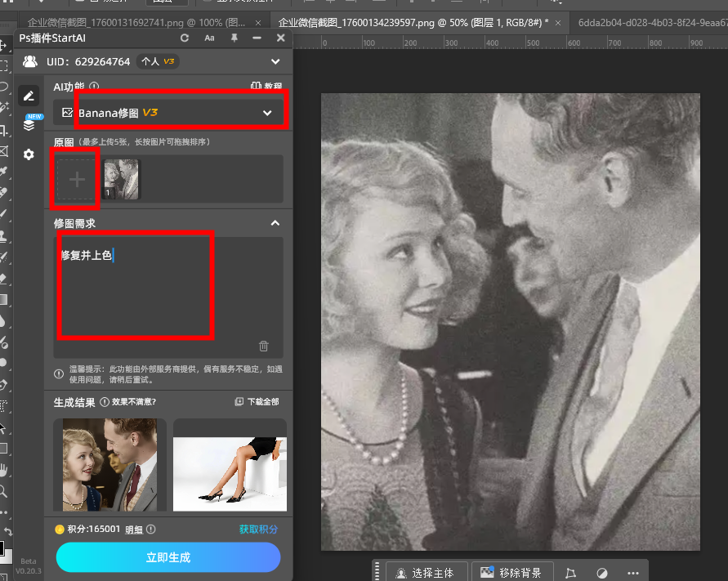Open the colorized couple result thumbnail
Screen dimensions: 728x581
pos(109,464)
